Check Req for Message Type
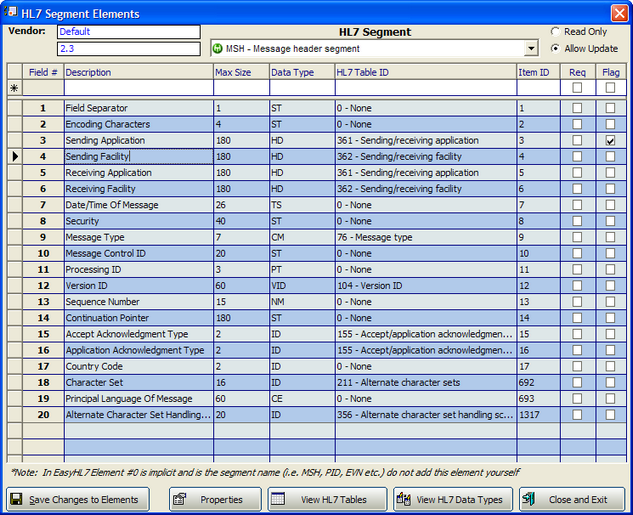The width and height of the screenshot is (633, 515). coord(577,237)
